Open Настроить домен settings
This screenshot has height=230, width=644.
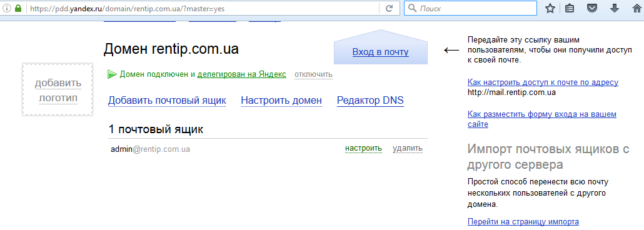click(281, 101)
